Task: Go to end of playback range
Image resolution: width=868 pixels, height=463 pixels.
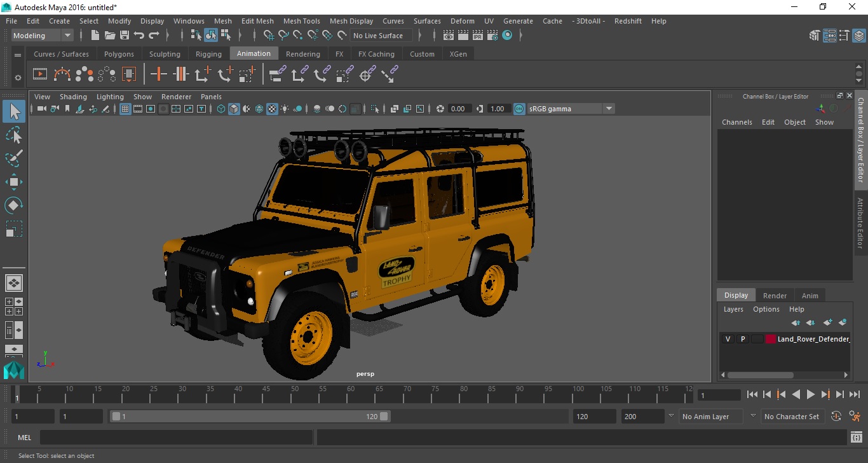Action: coord(855,394)
